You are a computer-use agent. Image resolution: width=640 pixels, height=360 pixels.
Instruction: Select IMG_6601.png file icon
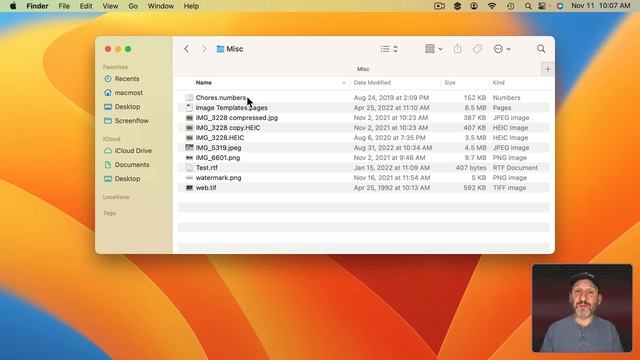189,158
